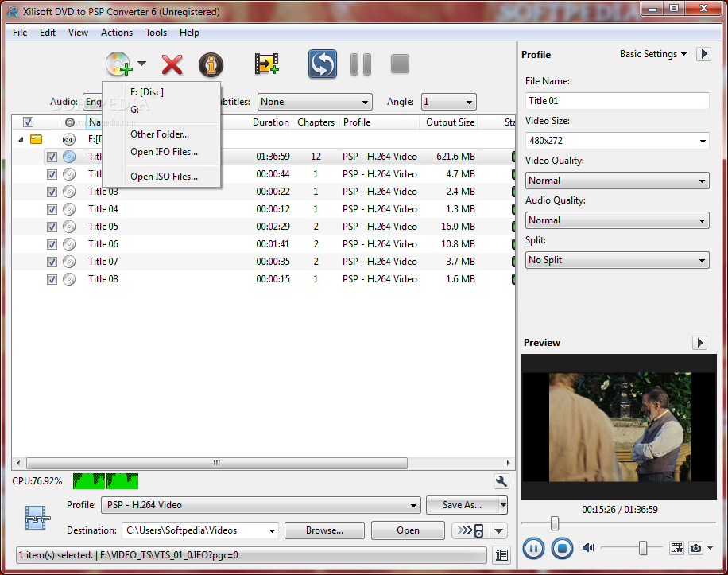728x575 pixels.
Task: Toggle the select-all checkbox in header
Action: click(29, 122)
